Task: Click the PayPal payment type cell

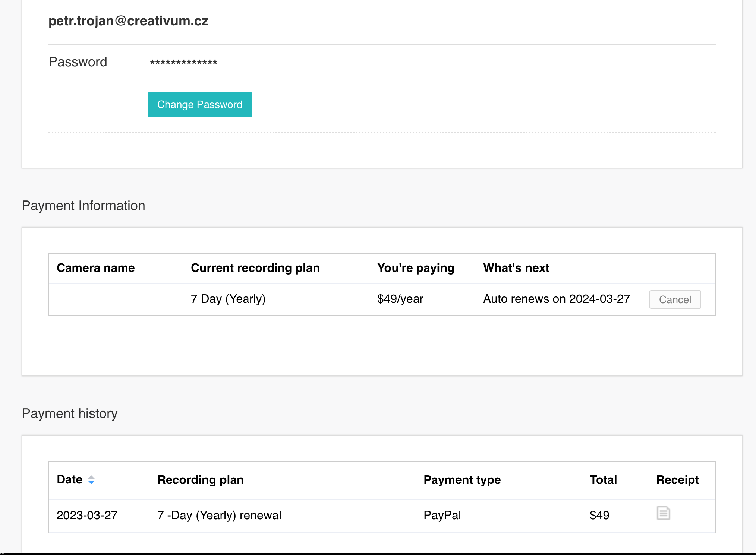Action: (442, 515)
